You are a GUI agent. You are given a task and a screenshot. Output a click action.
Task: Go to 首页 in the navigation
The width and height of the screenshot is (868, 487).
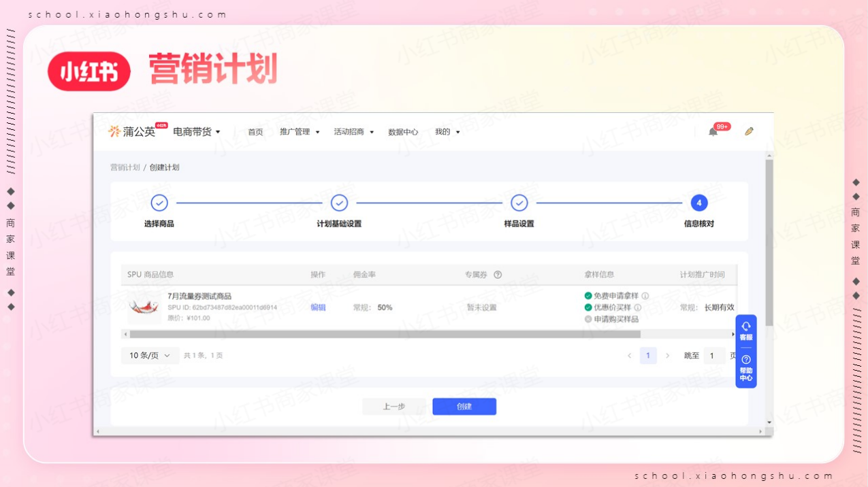click(255, 132)
